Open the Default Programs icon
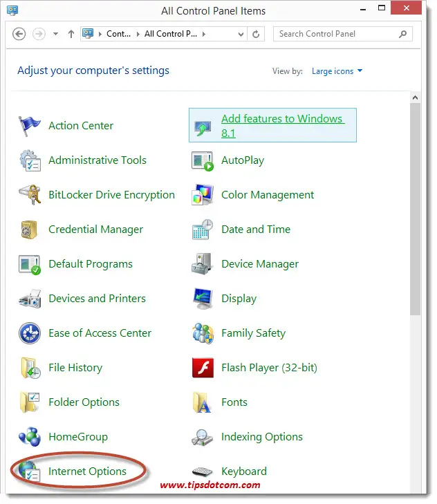The image size is (437, 504). point(30,265)
